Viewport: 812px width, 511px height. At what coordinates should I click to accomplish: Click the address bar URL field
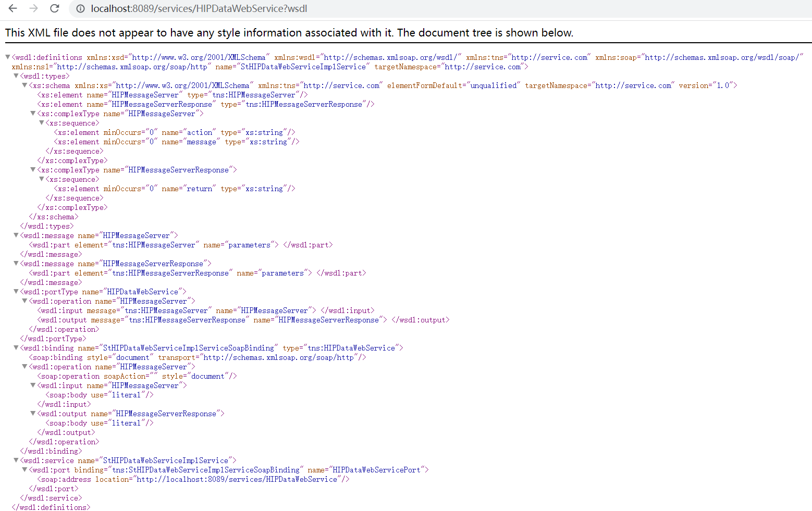198,8
